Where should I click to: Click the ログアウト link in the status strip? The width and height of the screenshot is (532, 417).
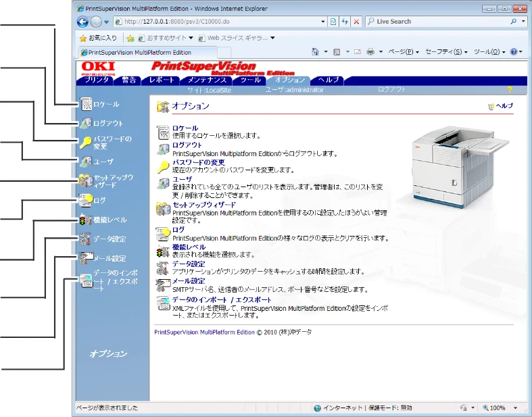tap(391, 90)
